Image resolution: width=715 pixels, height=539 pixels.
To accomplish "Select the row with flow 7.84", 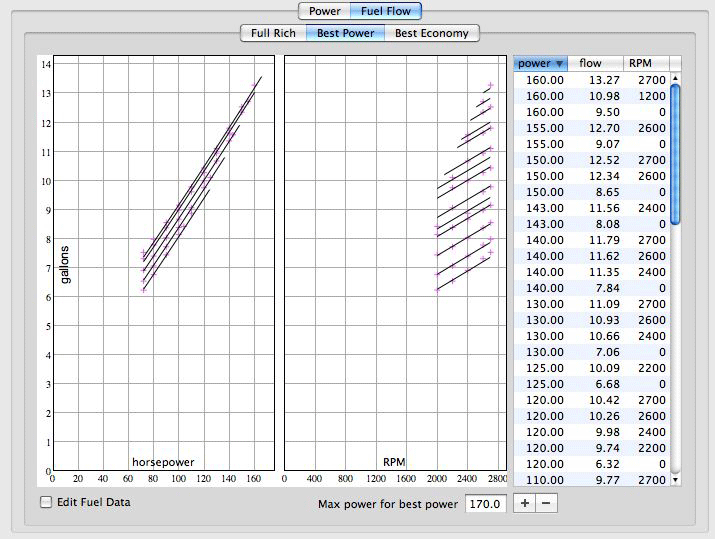I will coord(592,288).
